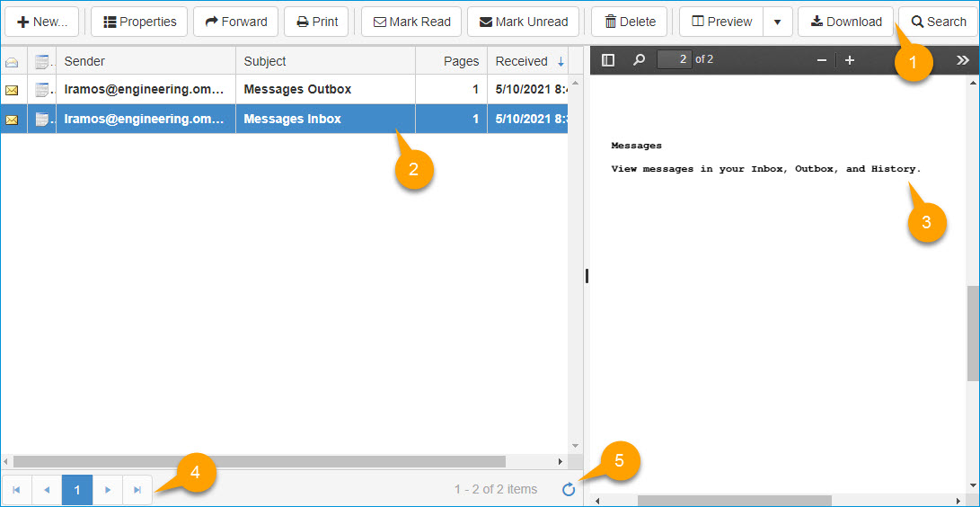The height and width of the screenshot is (507, 980).
Task: Click message list scroll up arrow
Action: [576, 82]
